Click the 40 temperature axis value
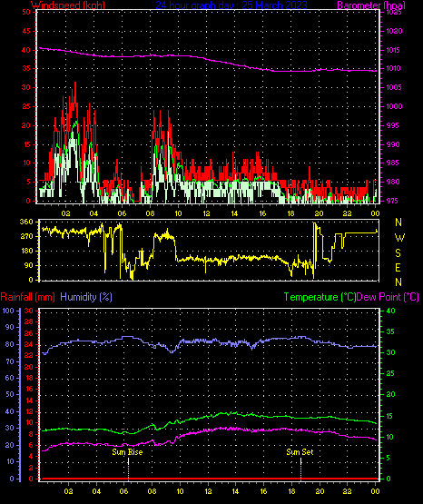The image size is (423, 504). pos(390,311)
